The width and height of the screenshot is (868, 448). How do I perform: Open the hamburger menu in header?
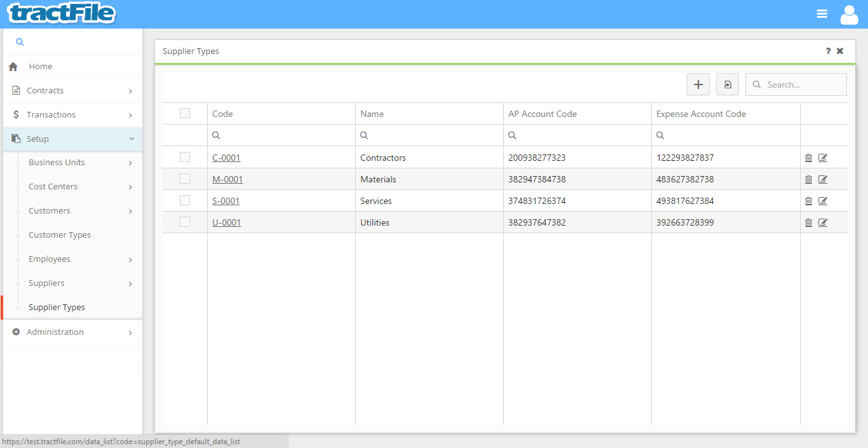click(822, 14)
